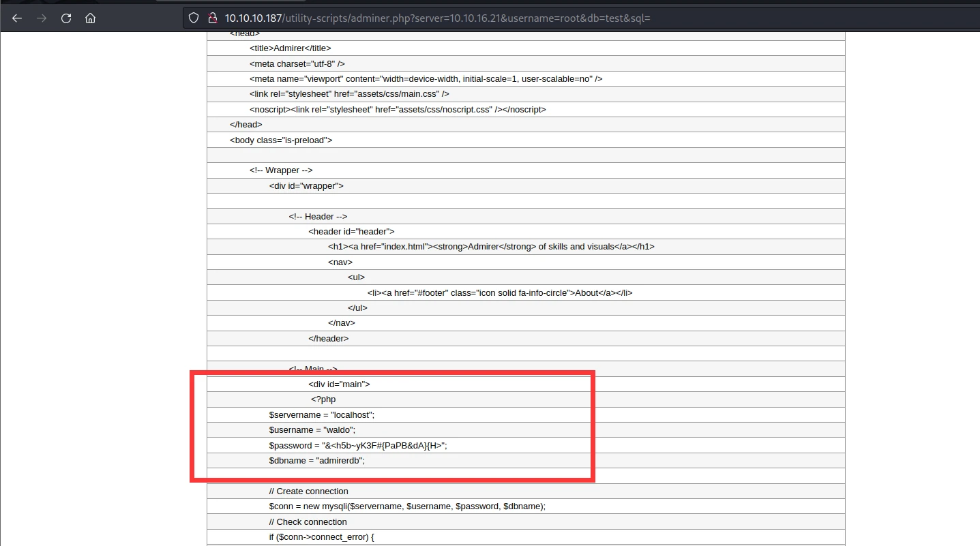Select the closing </nav> row

point(526,322)
